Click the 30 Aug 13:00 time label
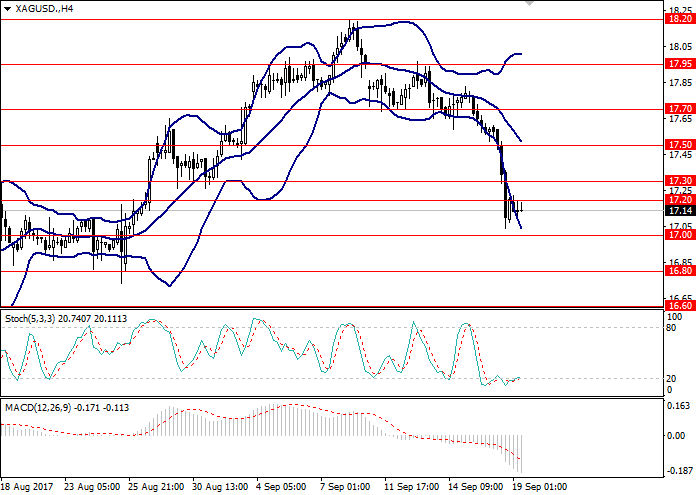The width and height of the screenshot is (700, 495). pyautogui.click(x=221, y=487)
